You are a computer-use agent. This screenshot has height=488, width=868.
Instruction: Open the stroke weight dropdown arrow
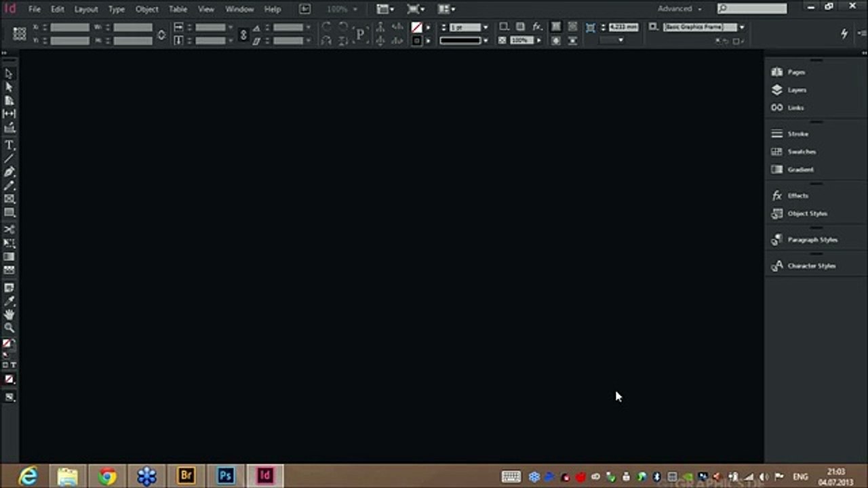tap(485, 27)
